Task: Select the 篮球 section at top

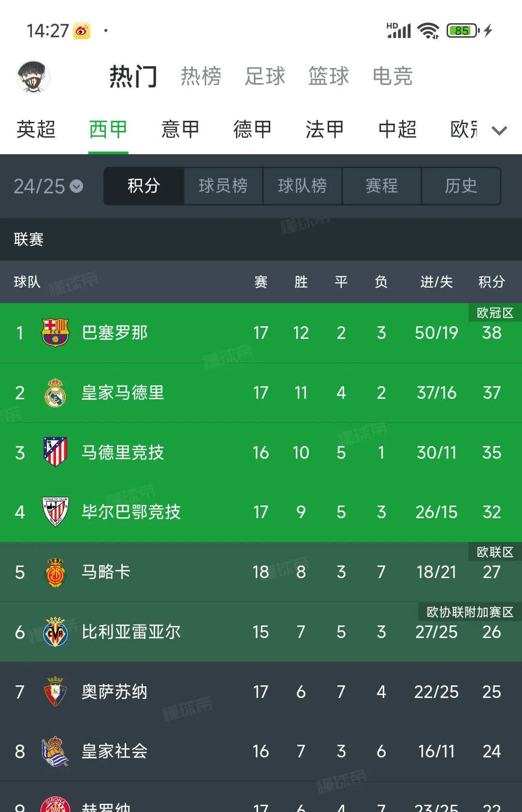Action: click(x=328, y=77)
